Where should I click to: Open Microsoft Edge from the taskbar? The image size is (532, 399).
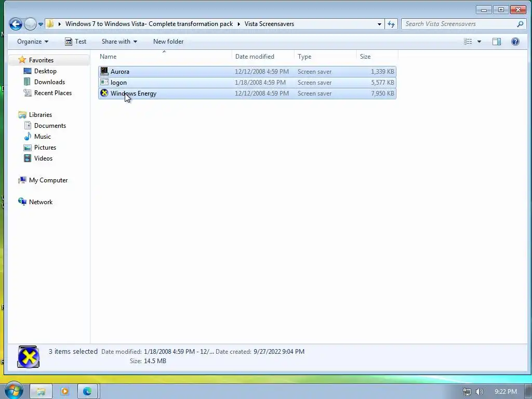click(x=87, y=392)
